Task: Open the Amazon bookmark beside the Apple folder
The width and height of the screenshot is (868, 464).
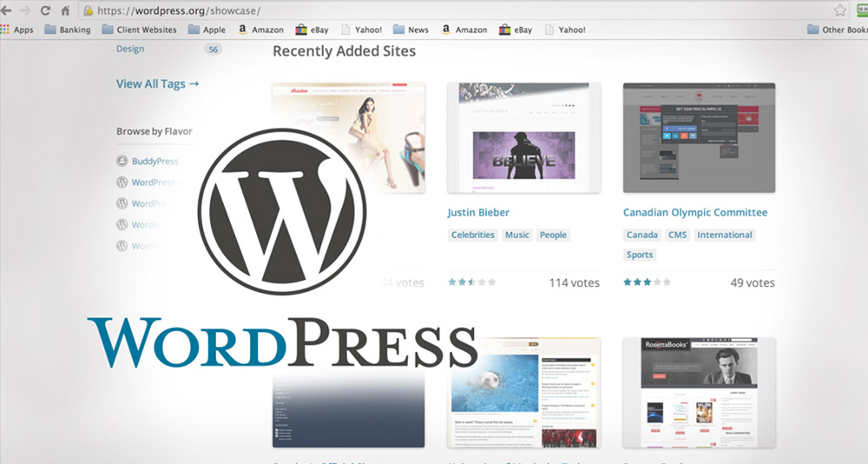Action: point(260,30)
